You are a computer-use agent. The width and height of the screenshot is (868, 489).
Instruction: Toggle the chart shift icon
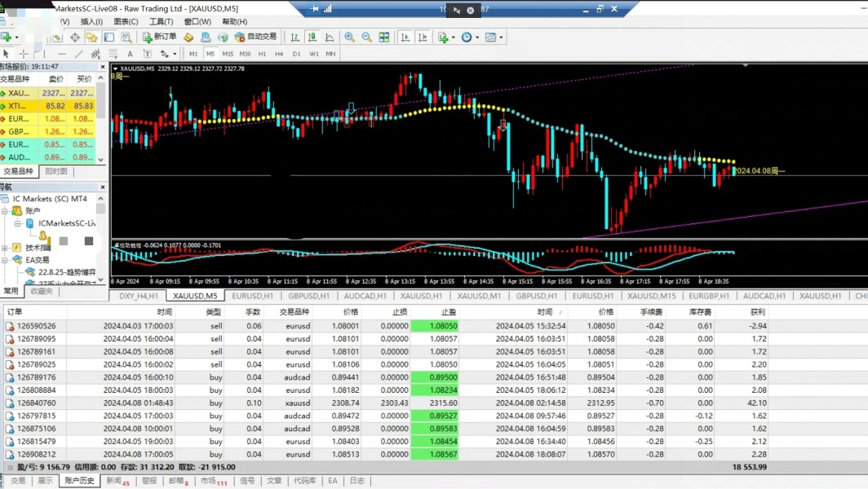423,37
